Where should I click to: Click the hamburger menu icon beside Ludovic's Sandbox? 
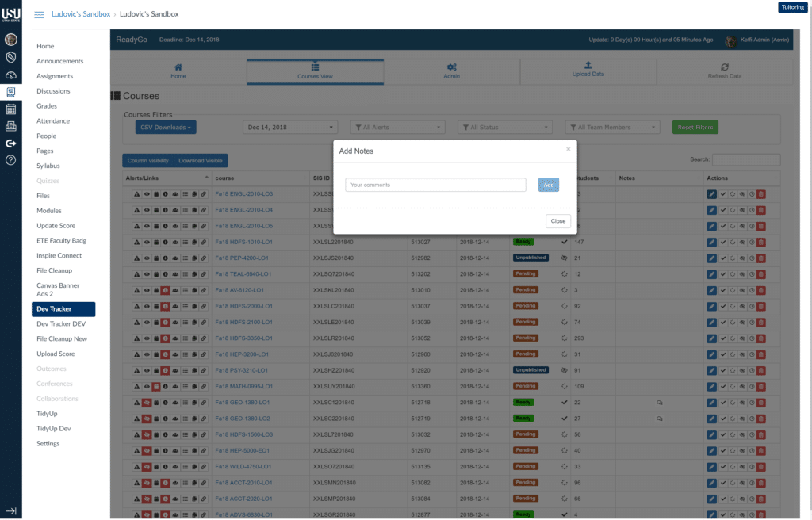(x=39, y=14)
